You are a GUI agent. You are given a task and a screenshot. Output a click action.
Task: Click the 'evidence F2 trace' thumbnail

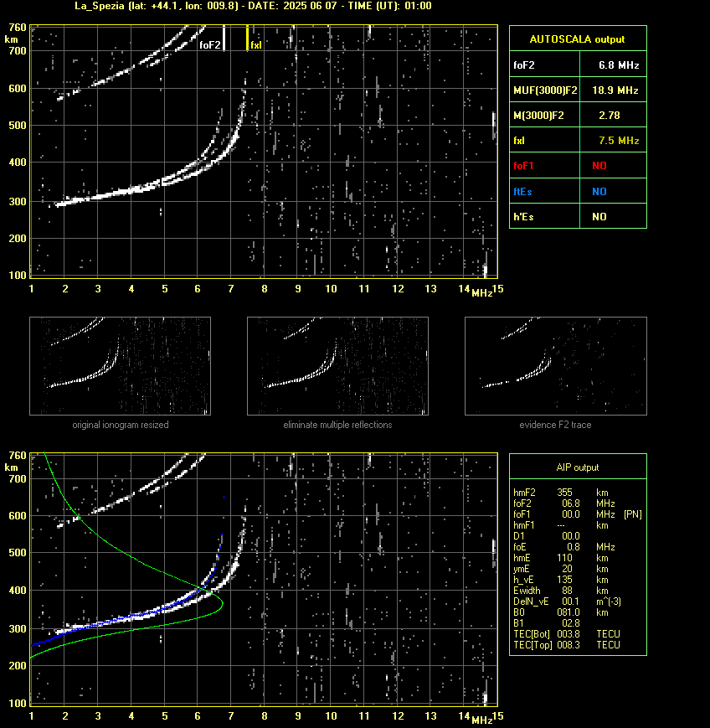tap(556, 366)
